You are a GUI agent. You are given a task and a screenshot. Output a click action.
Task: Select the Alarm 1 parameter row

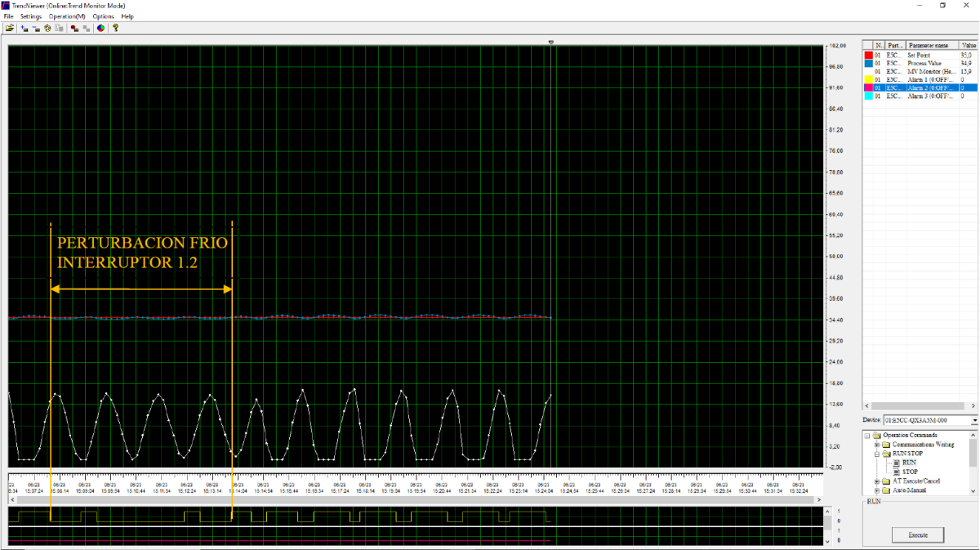pos(920,79)
